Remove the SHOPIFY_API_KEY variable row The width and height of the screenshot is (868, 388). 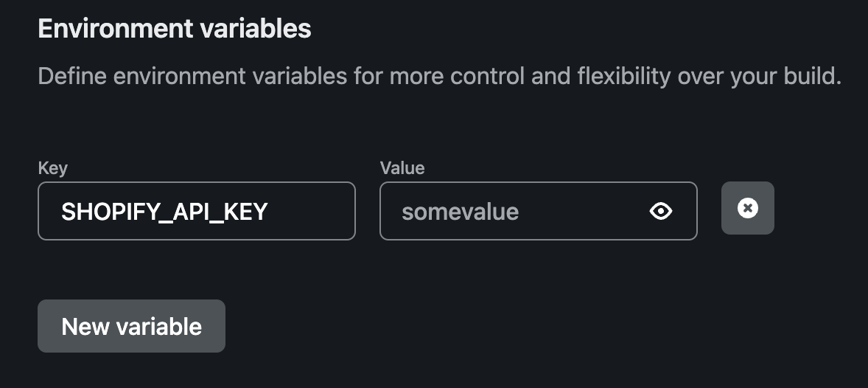[747, 208]
